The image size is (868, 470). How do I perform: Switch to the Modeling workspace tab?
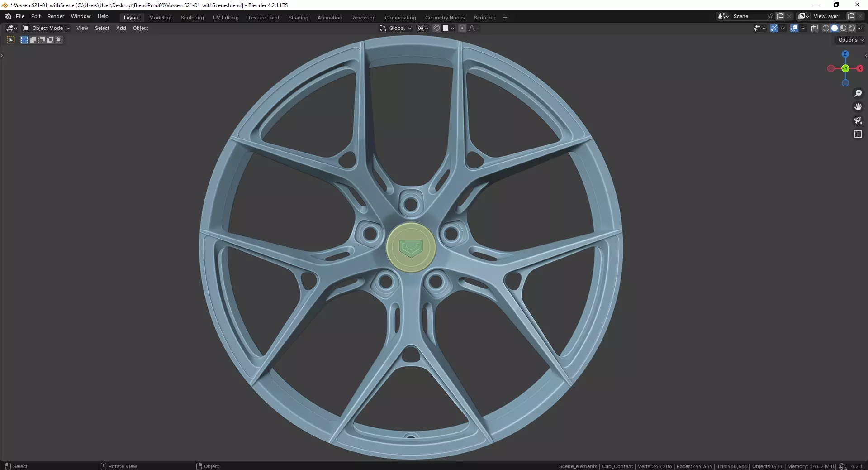pyautogui.click(x=161, y=18)
